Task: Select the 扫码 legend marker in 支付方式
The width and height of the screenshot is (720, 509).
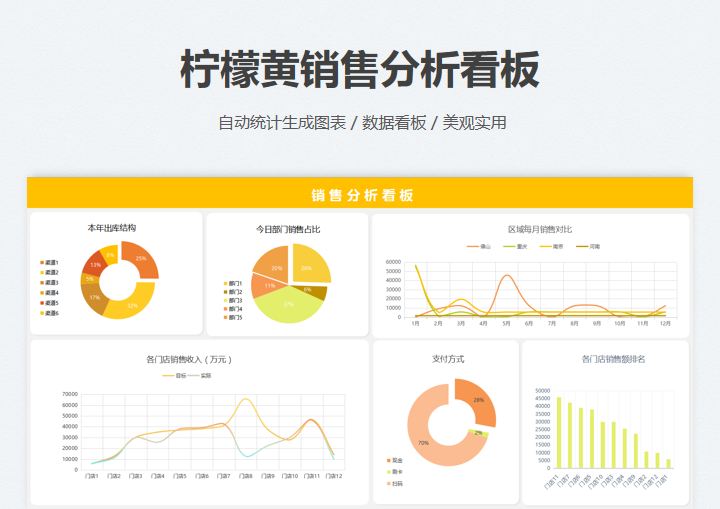Action: [387, 484]
